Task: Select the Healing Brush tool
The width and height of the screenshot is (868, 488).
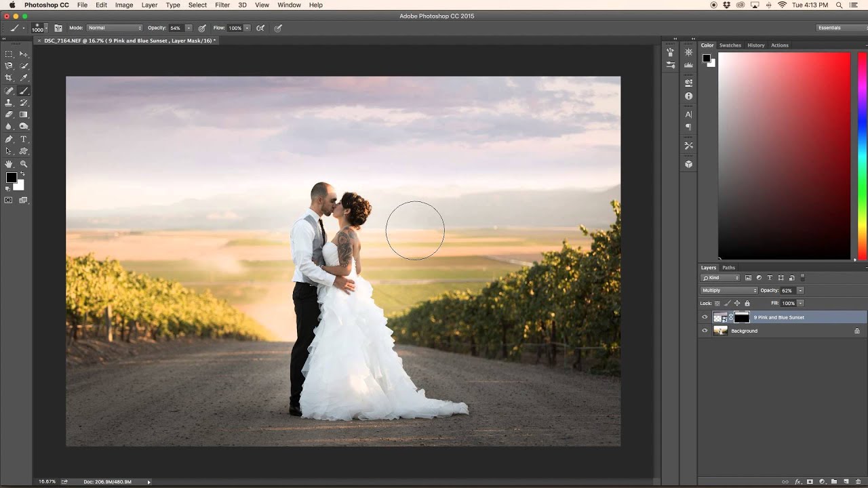Action: click(9, 90)
